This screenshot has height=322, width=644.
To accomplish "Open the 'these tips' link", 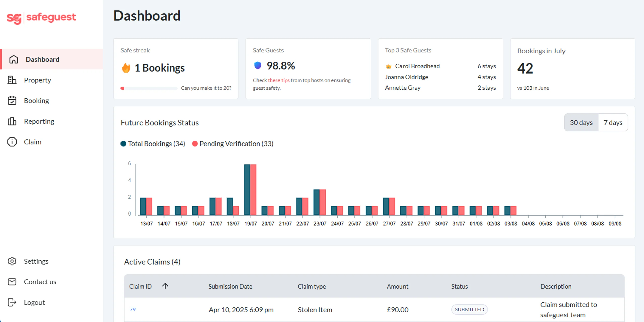I will click(x=278, y=80).
